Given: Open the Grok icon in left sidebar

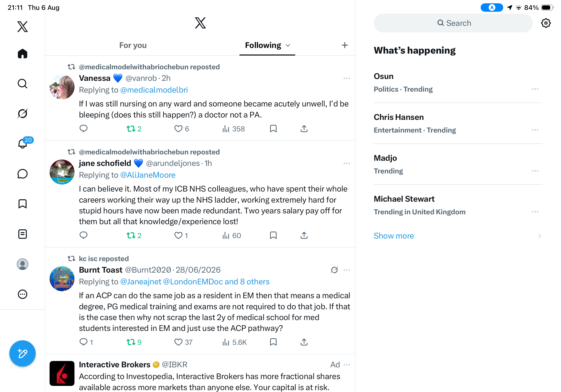Looking at the screenshot, I should (x=23, y=114).
